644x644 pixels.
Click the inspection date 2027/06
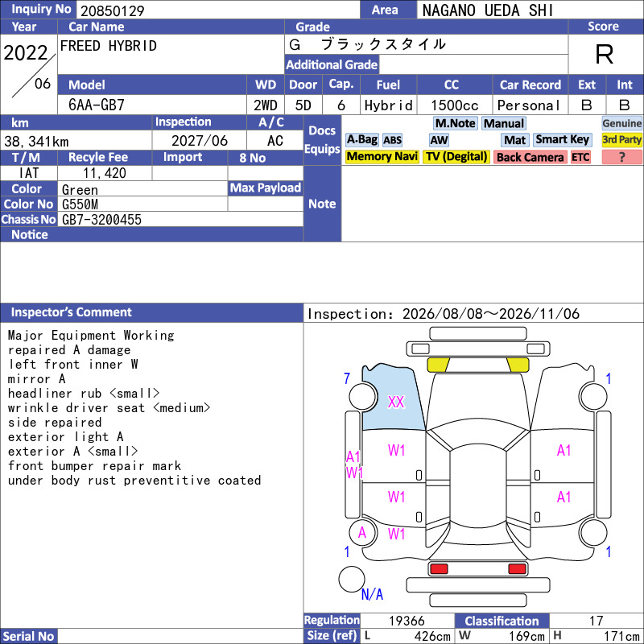200,141
